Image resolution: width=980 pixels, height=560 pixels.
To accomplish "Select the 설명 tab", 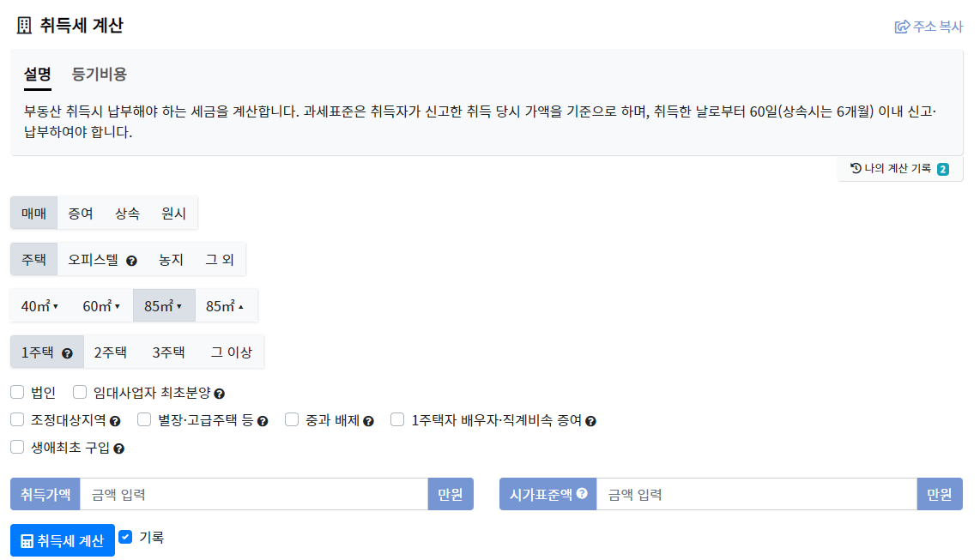I will (x=35, y=74).
